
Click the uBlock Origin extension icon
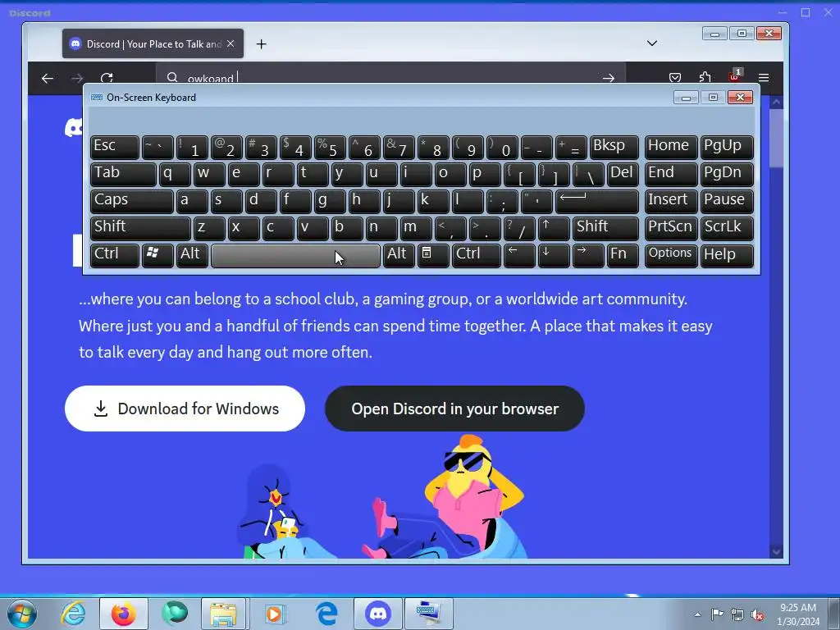click(x=735, y=75)
